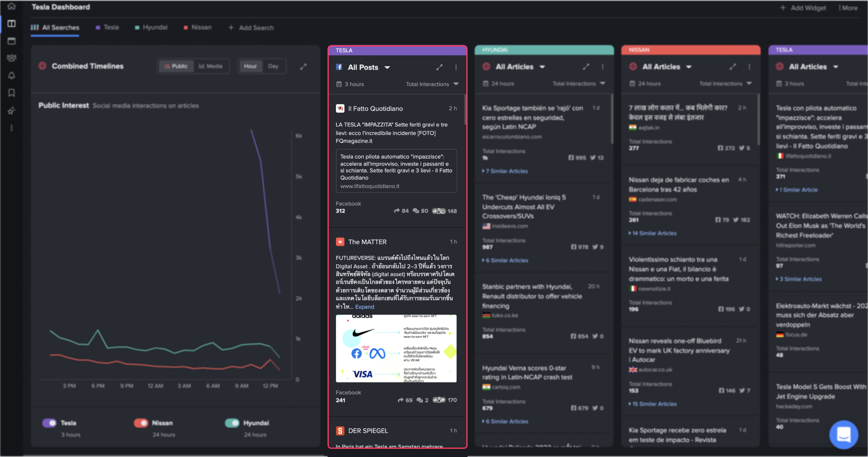Open All Articles dropdown in rightmost Tesla column

click(813, 67)
